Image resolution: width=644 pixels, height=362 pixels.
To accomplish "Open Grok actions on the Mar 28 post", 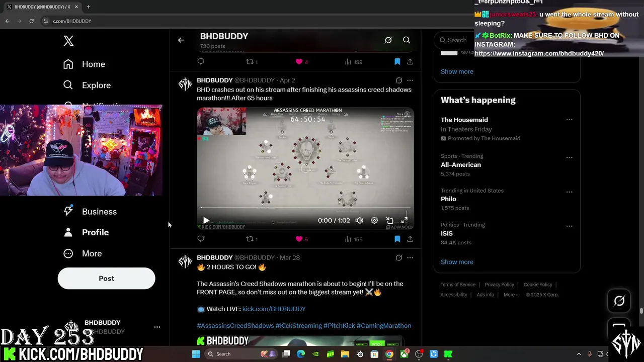I will [399, 257].
